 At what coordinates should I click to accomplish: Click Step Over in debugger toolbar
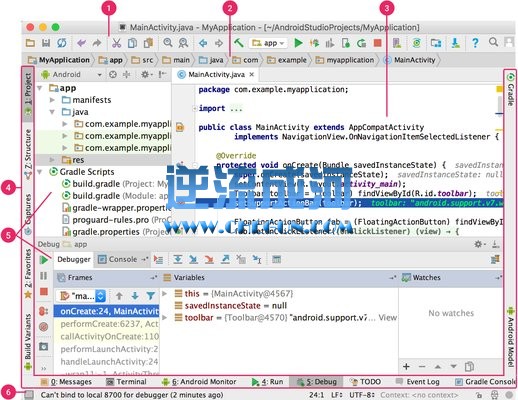click(178, 259)
